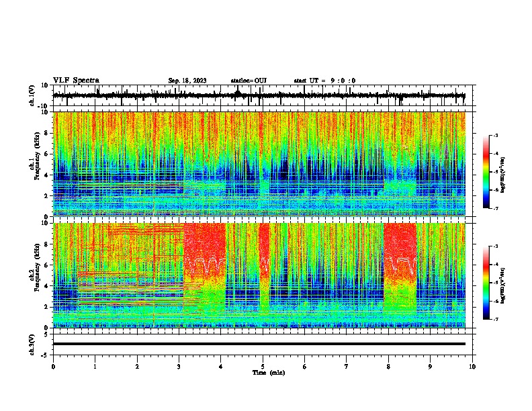
Task: Click time axis tick label "7"
Action: [347, 367]
